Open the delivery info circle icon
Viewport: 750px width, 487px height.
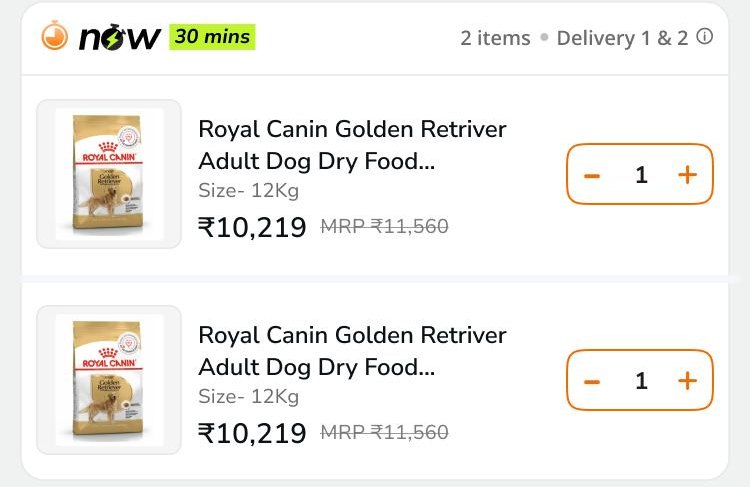tap(704, 36)
